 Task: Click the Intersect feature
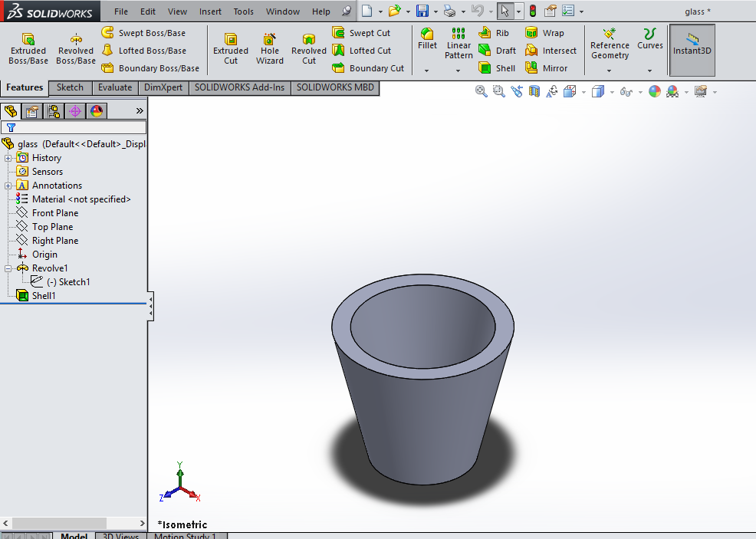(551, 51)
